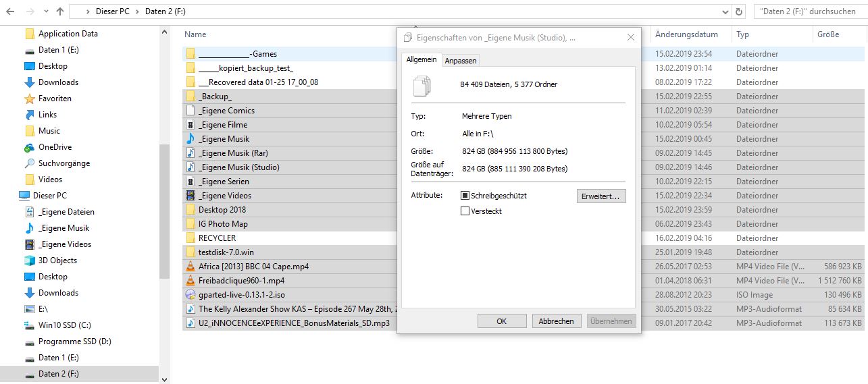868x384 pixels.
Task: Click the Erweitert... button
Action: click(x=601, y=196)
